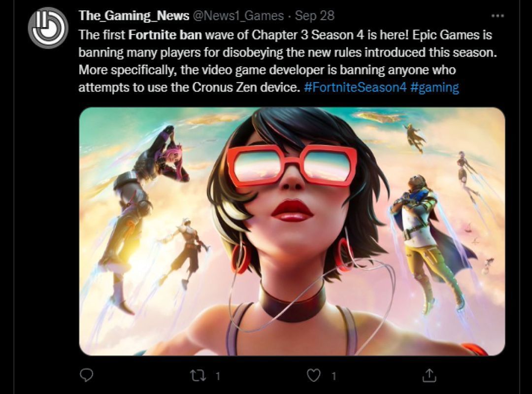
Task: Visit the @News1_Games handle
Action: click(238, 16)
